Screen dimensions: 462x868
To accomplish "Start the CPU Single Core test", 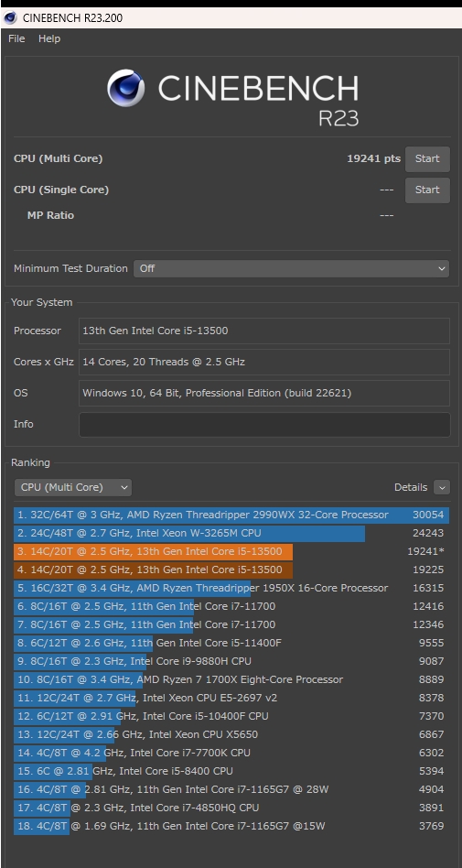I will (427, 190).
